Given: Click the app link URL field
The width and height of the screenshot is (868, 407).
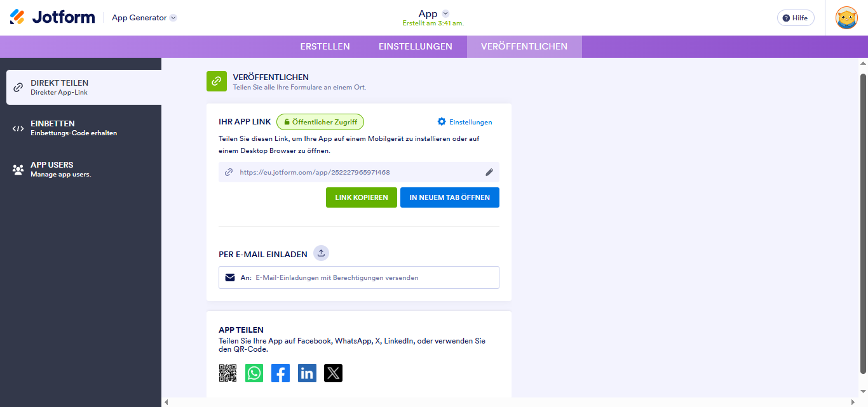Looking at the screenshot, I should coord(359,172).
